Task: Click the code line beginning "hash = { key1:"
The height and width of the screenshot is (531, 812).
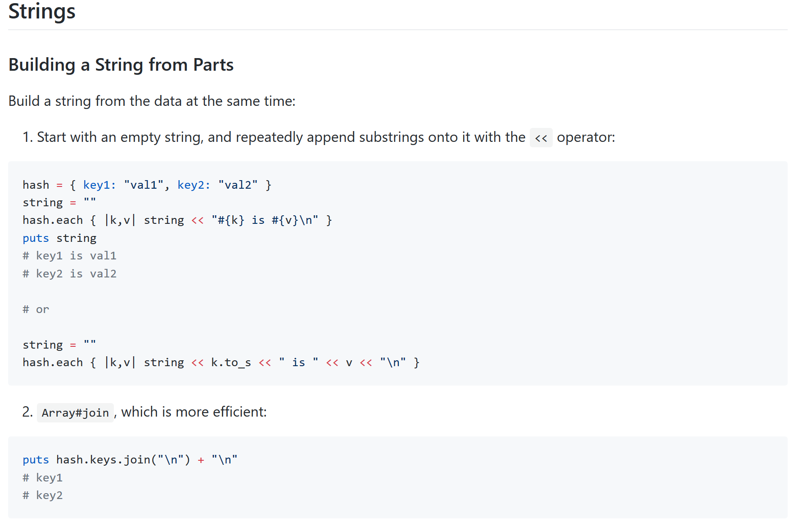Action: 147,185
